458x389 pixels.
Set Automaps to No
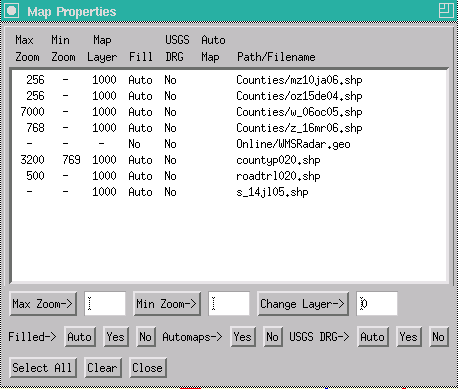[x=273, y=337]
